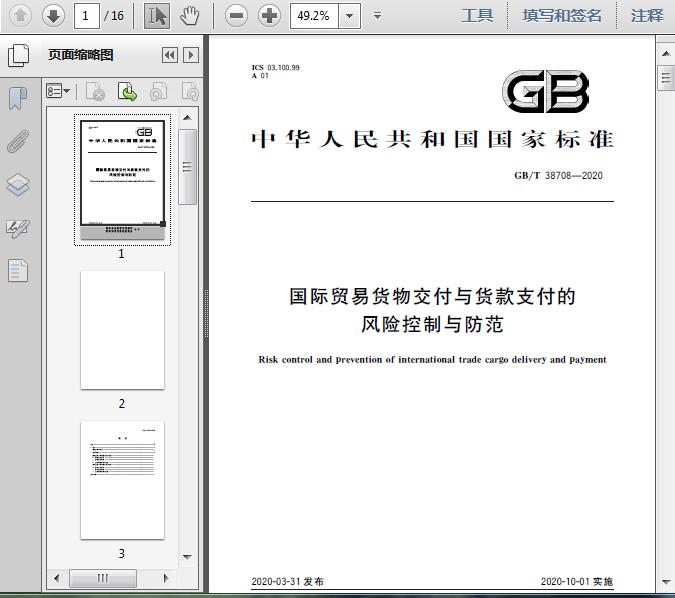
Task: Click the thumbnail panel horizontal scroll thumb
Action: 102,578
